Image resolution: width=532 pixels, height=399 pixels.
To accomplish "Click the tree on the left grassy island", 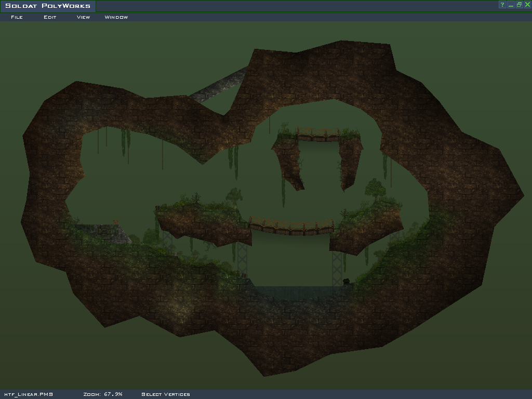I will [234, 196].
